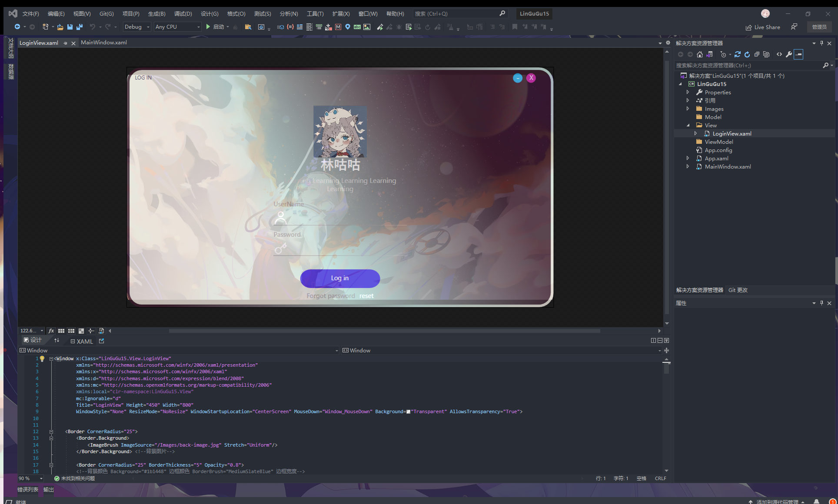Open the 设计(G) menu
The height and width of the screenshot is (504, 838).
(209, 13)
